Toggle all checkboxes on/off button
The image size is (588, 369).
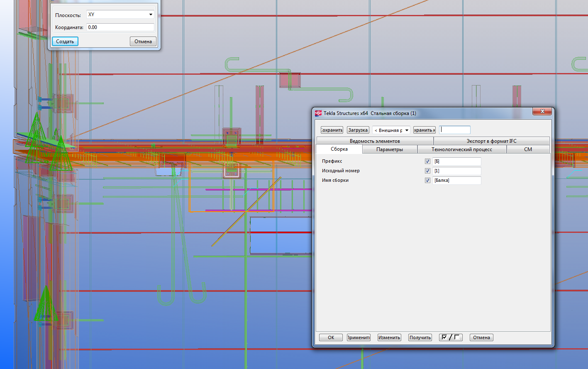450,337
